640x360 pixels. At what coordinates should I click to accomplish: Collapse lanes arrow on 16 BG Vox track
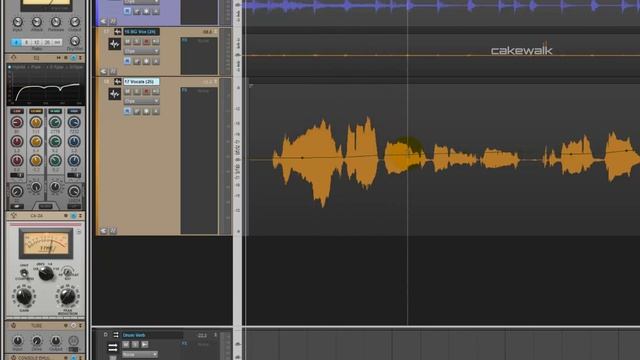point(104,71)
